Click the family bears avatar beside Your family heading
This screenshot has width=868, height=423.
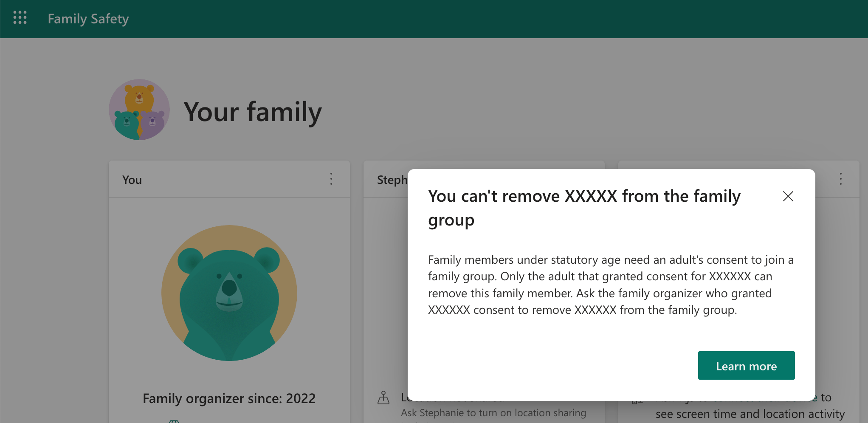click(x=139, y=110)
